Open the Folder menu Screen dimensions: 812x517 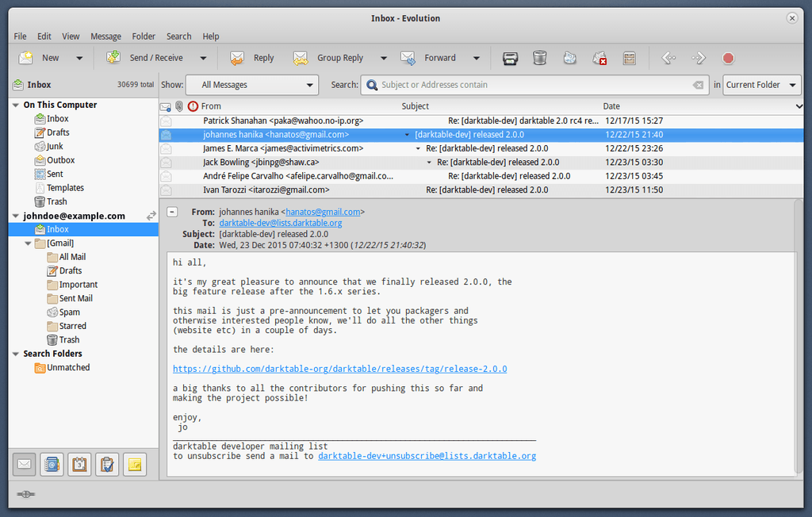tap(144, 36)
